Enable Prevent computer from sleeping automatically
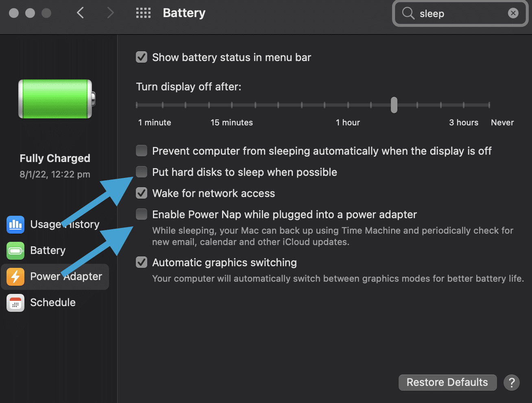This screenshot has width=532, height=403. (x=142, y=151)
